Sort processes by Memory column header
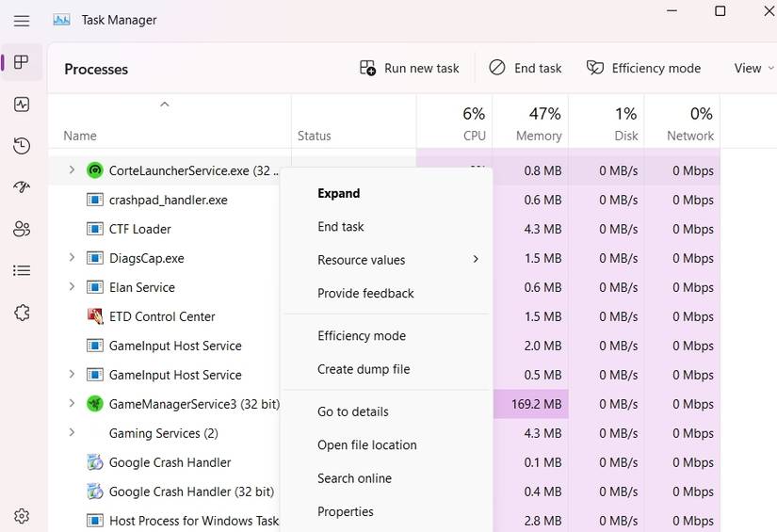Image resolution: width=777 pixels, height=532 pixels. 530,123
